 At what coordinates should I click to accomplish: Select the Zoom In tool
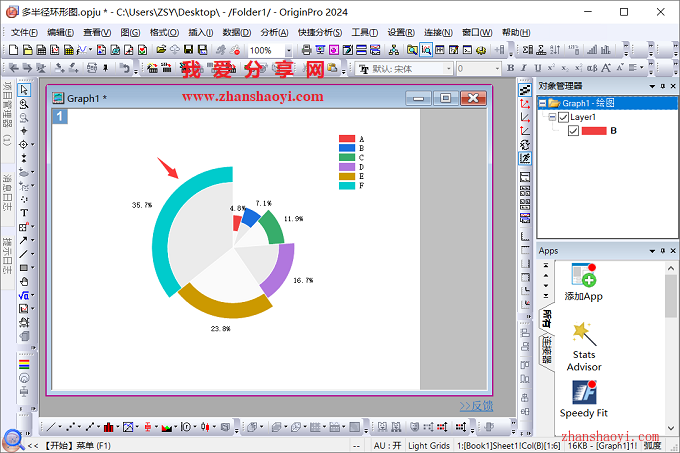pyautogui.click(x=24, y=104)
